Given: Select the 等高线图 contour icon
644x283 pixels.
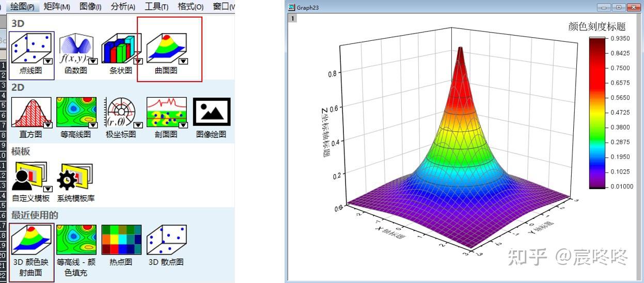Looking at the screenshot, I should pos(76,113).
